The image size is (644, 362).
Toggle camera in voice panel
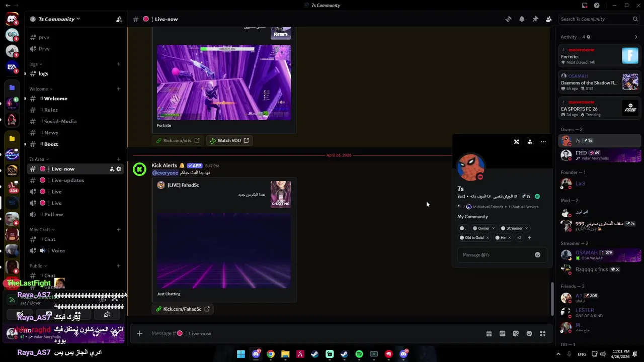click(x=20, y=315)
